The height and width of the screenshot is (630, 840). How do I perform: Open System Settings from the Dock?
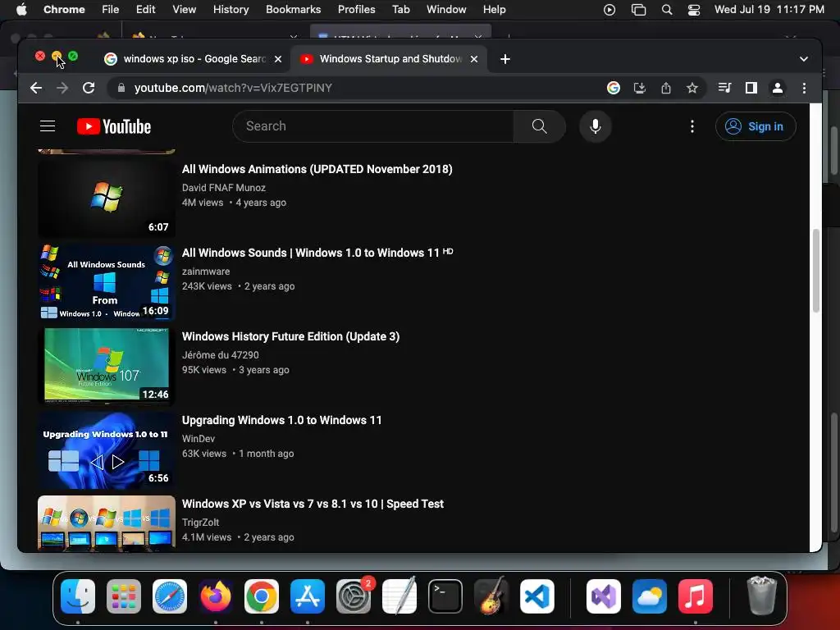354,596
